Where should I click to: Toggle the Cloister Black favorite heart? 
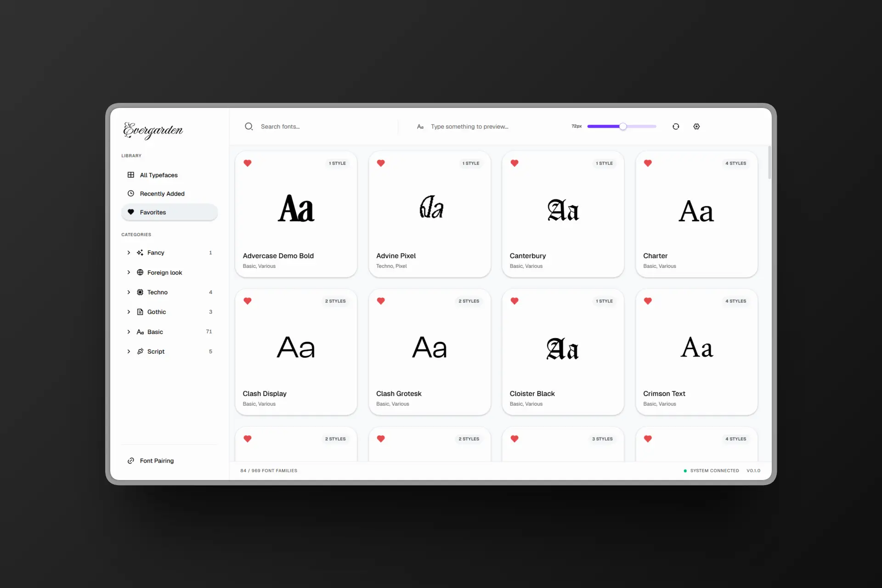(514, 301)
